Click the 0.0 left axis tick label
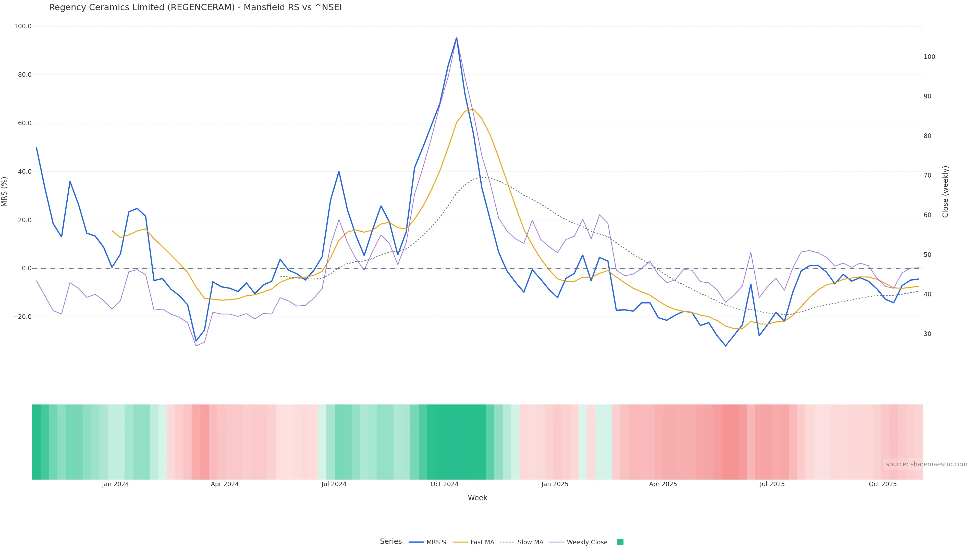 pyautogui.click(x=27, y=268)
